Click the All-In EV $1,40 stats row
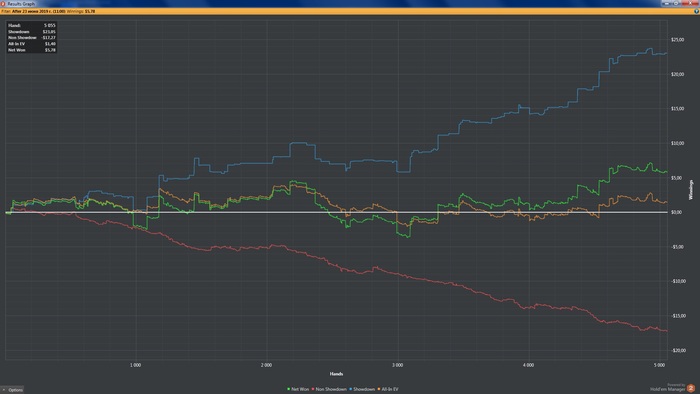Viewport: 700px width, 394px height. (x=32, y=44)
